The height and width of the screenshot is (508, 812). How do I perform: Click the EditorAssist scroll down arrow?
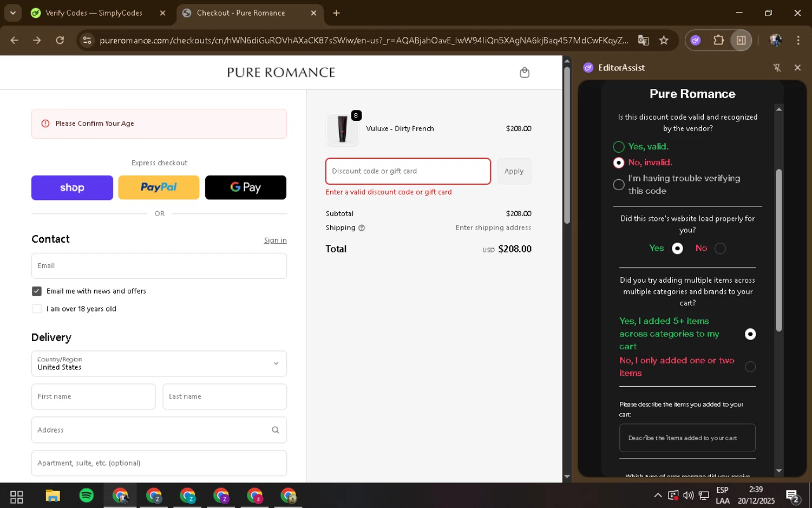click(779, 471)
